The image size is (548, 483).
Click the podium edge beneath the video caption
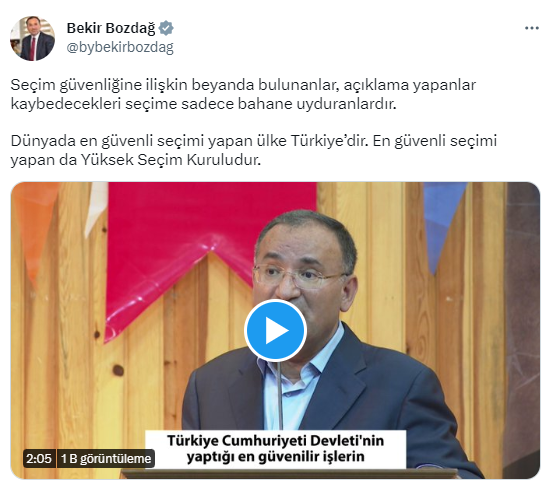click(x=288, y=474)
